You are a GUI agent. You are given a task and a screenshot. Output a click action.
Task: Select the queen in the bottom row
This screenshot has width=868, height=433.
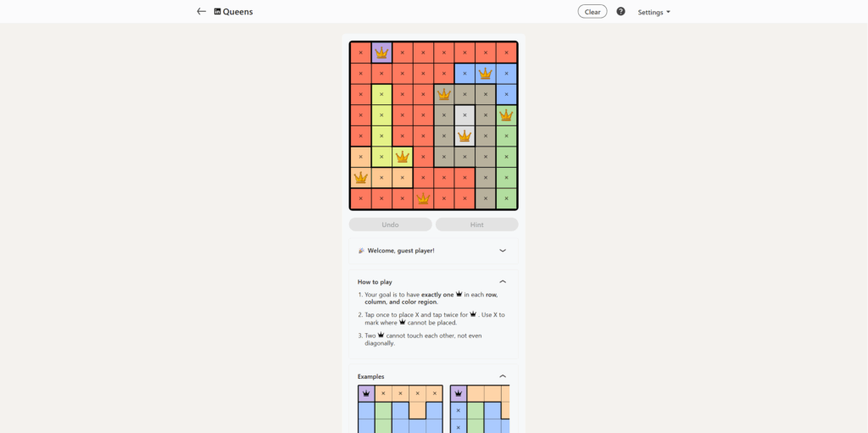(x=423, y=198)
